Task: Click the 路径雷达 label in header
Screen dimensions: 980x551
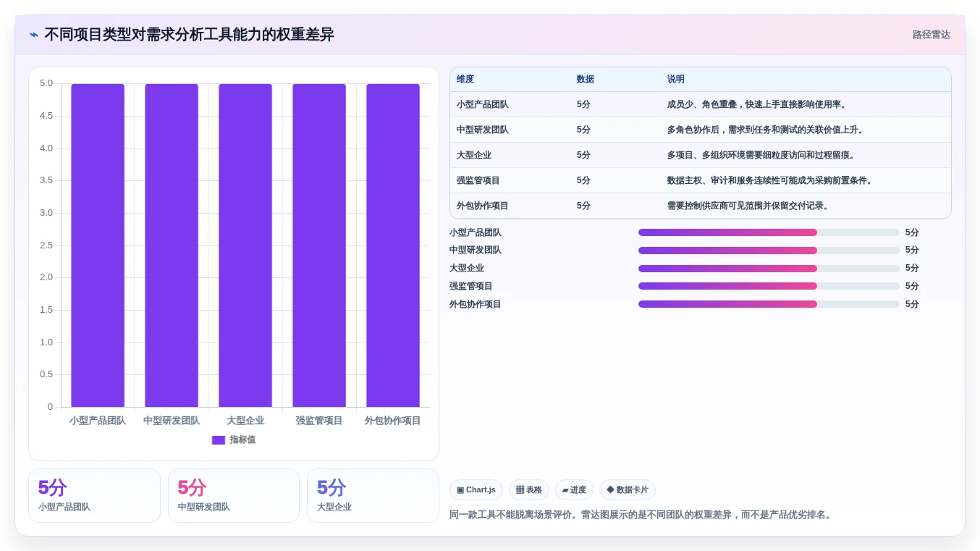Action: [931, 35]
